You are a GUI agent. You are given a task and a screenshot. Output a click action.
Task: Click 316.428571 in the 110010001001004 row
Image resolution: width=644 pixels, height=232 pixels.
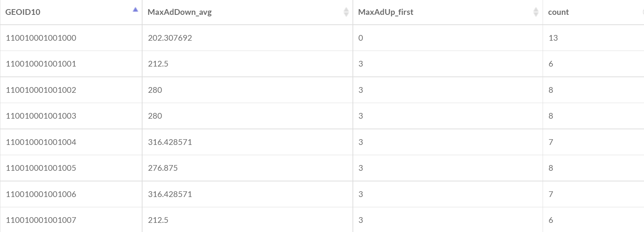tap(170, 142)
